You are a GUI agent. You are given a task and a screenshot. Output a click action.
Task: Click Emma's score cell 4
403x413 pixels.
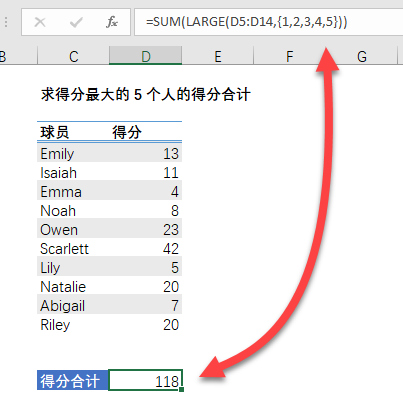[x=146, y=192]
